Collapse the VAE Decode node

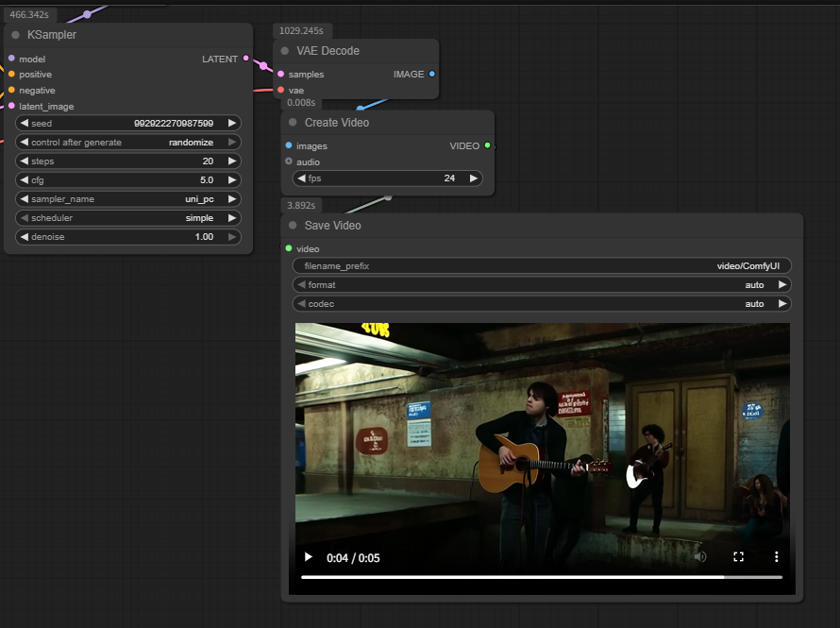pos(285,51)
